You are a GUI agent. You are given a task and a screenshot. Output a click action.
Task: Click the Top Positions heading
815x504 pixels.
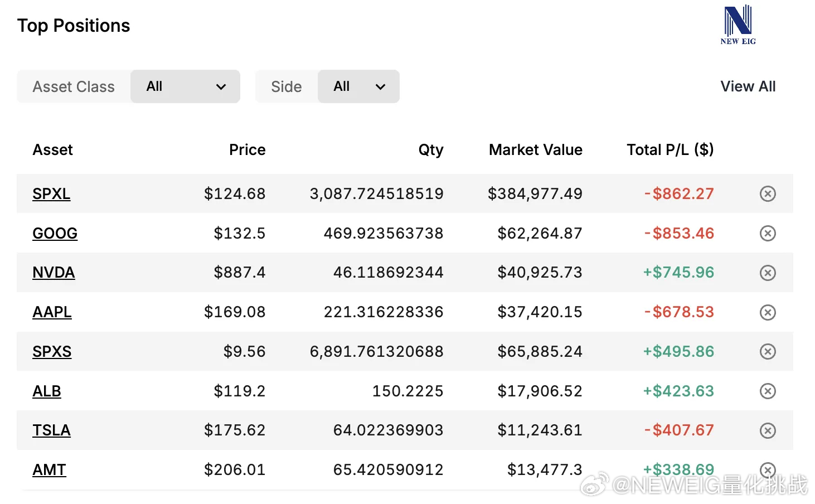click(x=74, y=26)
